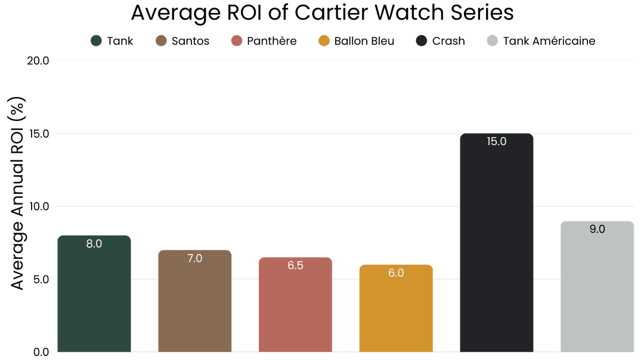Click the 10.0 y-axis tick label
This screenshot has height=362, width=644.
coord(39,206)
